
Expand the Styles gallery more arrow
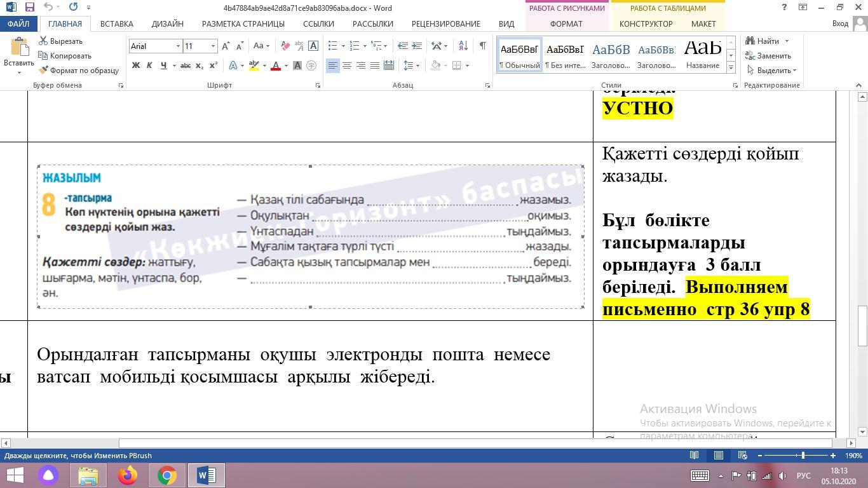[x=731, y=67]
